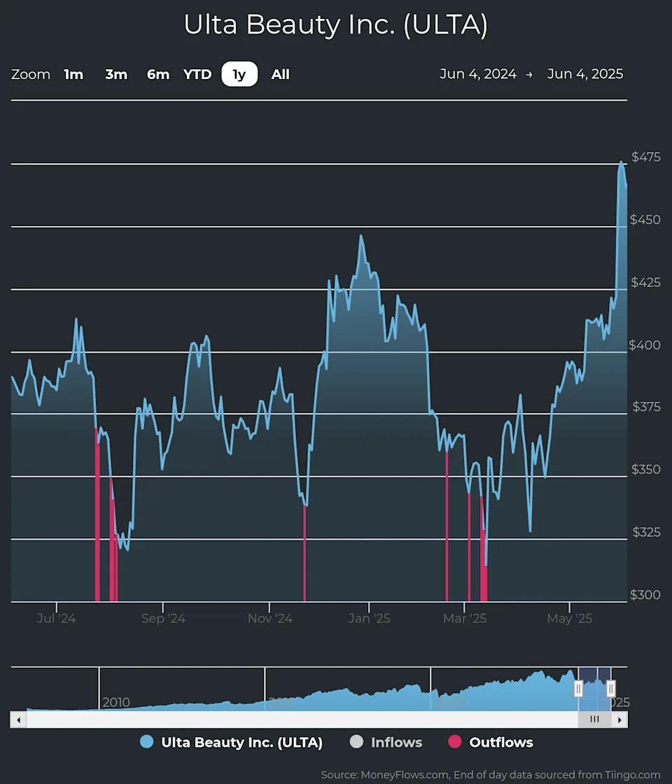Select the 3m zoom range
The image size is (672, 784).
(116, 74)
